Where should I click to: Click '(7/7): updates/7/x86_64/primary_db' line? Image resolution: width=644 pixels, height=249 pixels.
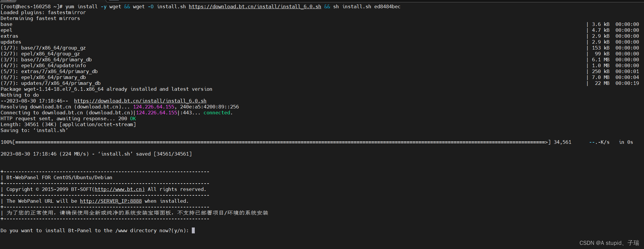[x=51, y=83]
